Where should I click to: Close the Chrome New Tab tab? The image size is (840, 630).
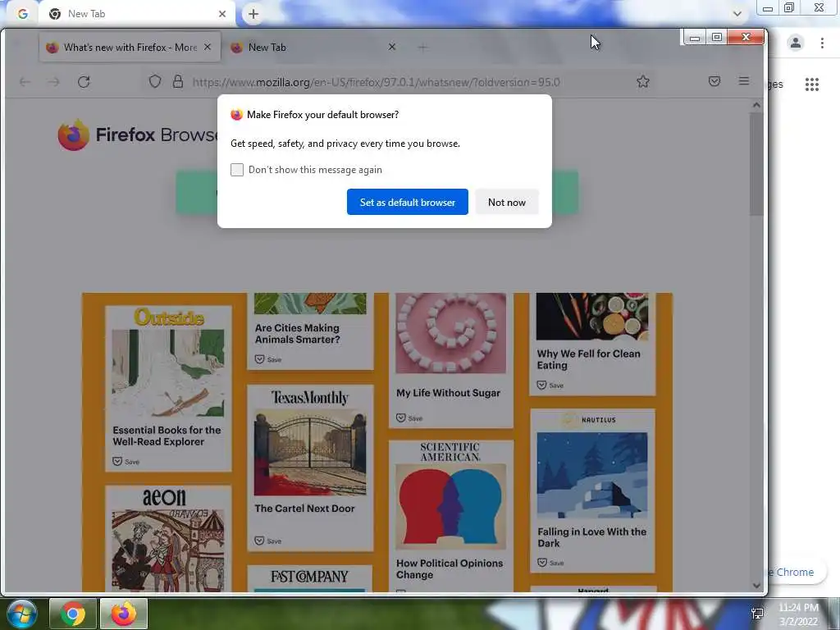[222, 14]
